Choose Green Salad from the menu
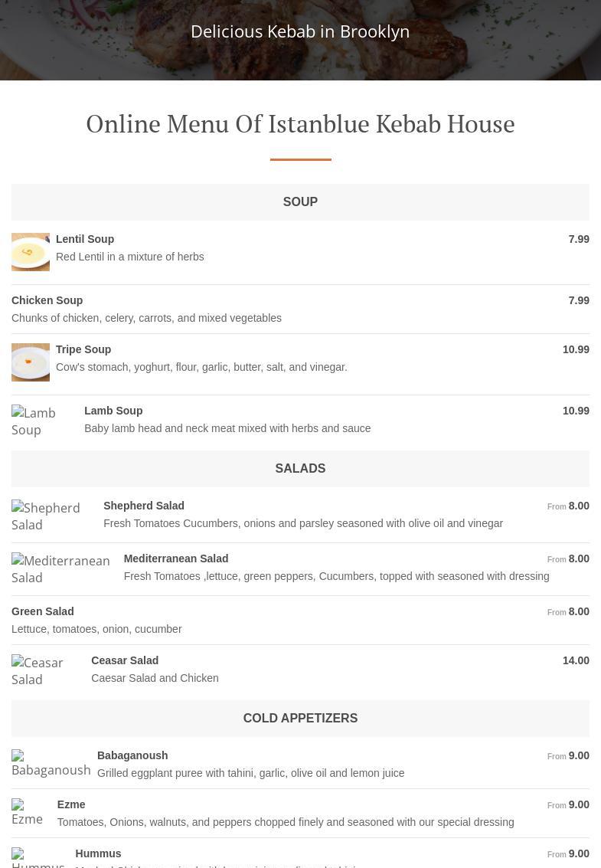Screen dimensions: 601x868 [43, 611]
